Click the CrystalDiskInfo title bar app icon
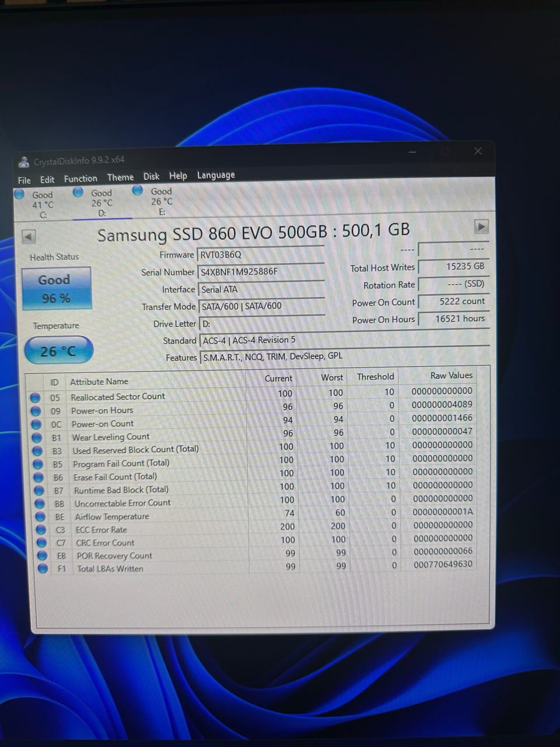Viewport: 560px width, 747px height. coord(24,162)
